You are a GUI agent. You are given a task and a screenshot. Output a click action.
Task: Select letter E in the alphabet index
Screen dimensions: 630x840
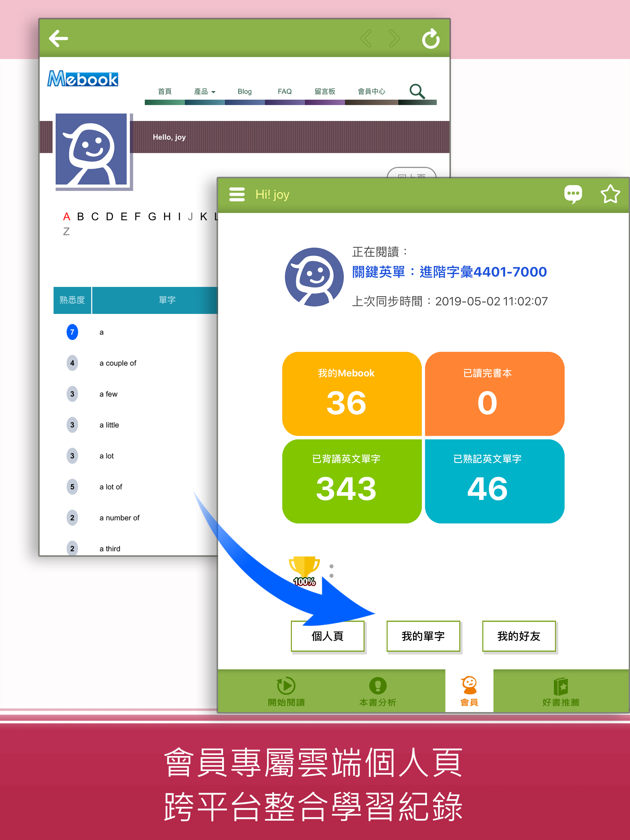tap(124, 217)
